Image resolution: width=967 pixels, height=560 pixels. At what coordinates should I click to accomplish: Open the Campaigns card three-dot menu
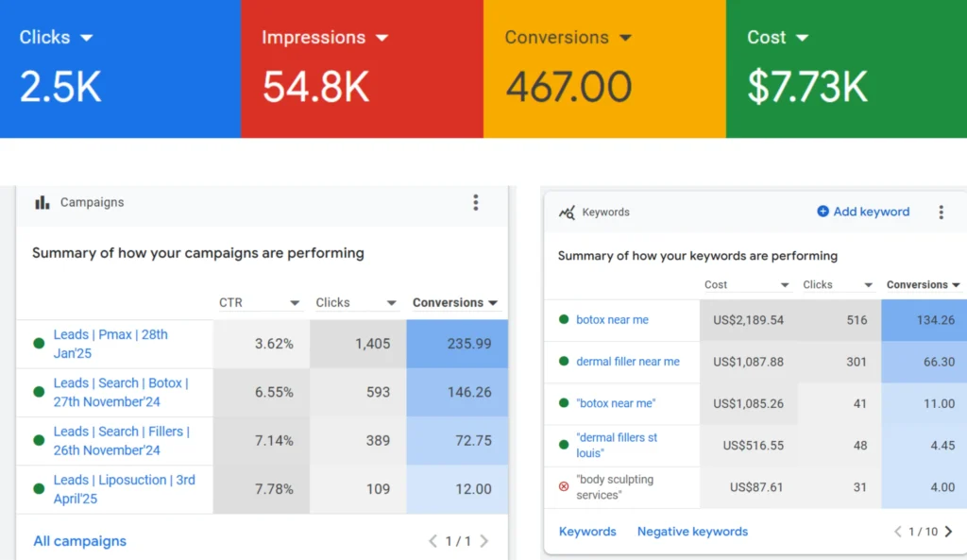tap(476, 202)
